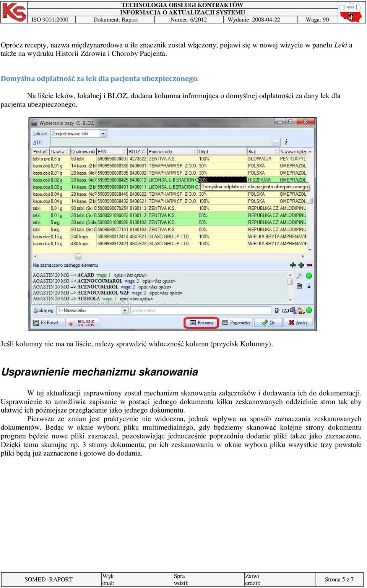The image size is (367, 588).
Task: Click the green circle ending the search row
Action: [309, 311]
